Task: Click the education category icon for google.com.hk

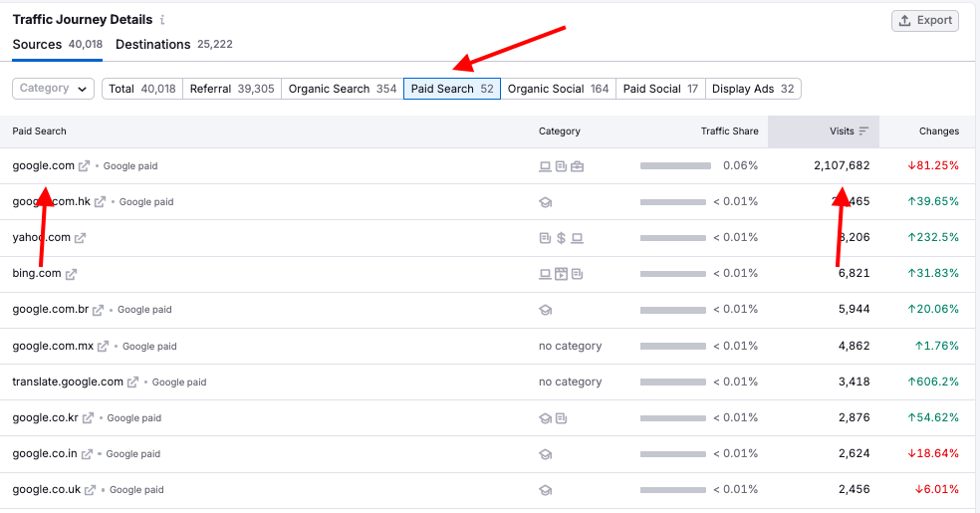Action: click(545, 202)
